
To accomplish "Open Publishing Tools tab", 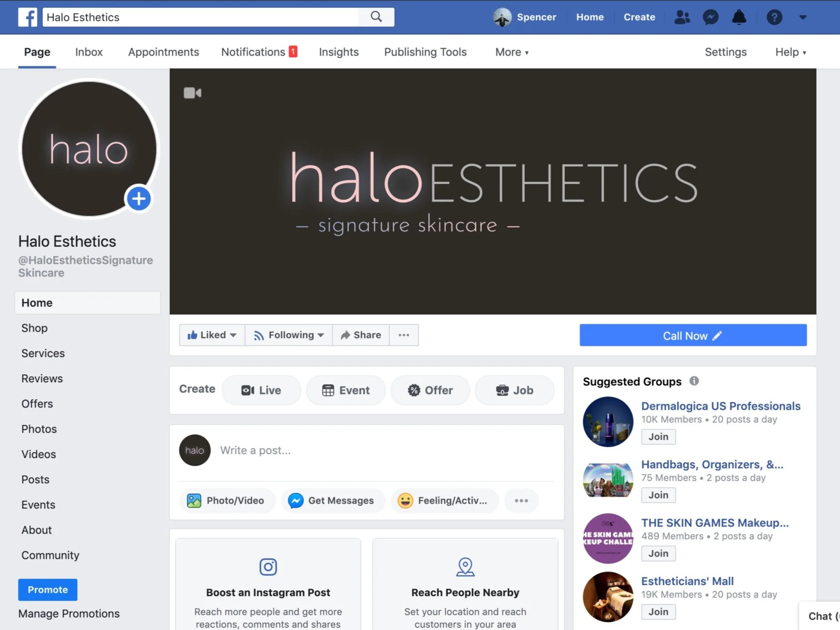I will pyautogui.click(x=425, y=52).
